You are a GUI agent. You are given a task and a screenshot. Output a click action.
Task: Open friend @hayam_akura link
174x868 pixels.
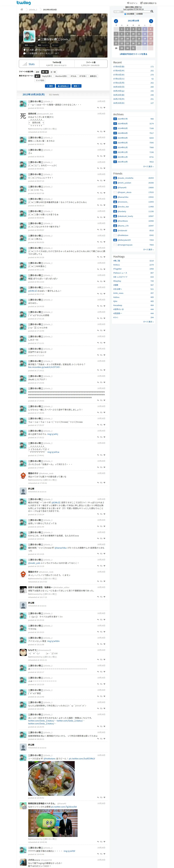124,192
